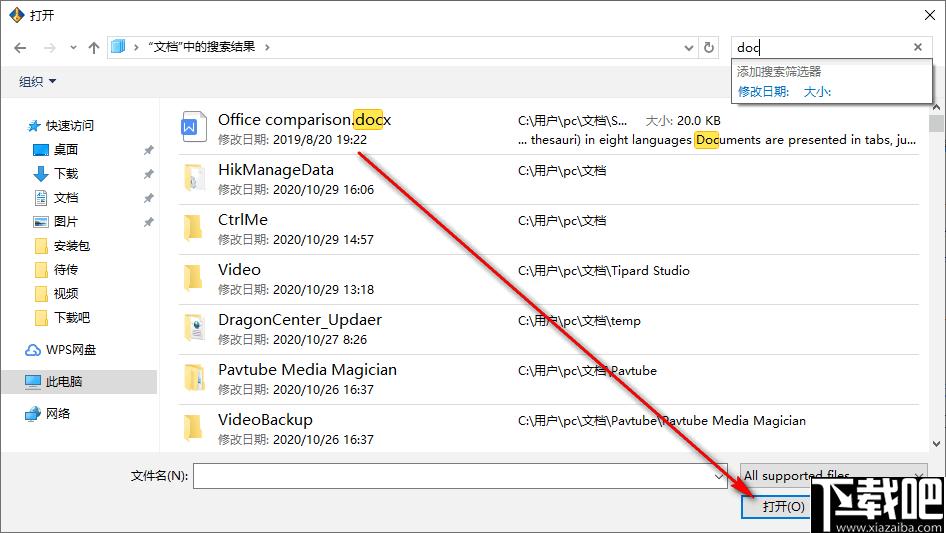This screenshot has height=533, width=946.
Task: Click the Video folder name
Action: point(239,270)
